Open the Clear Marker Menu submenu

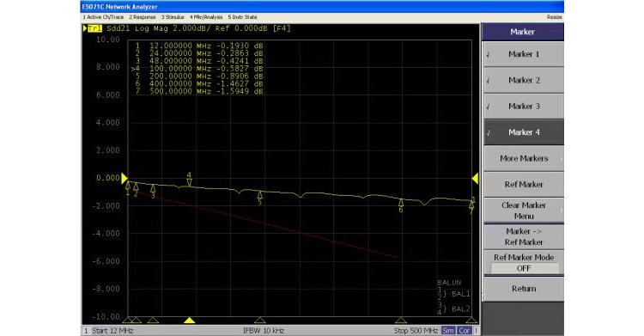[x=524, y=211]
